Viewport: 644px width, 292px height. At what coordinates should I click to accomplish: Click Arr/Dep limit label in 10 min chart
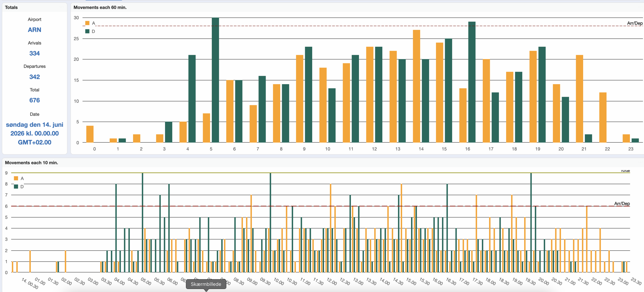click(622, 204)
